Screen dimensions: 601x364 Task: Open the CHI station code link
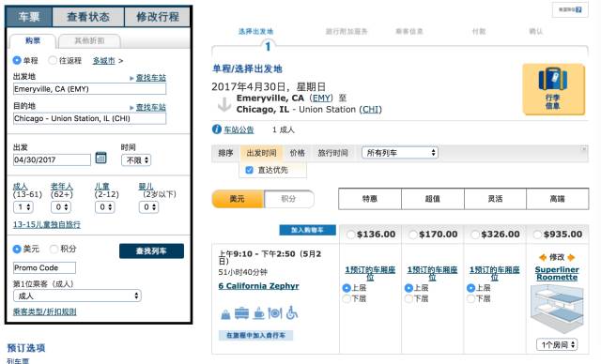click(370, 110)
